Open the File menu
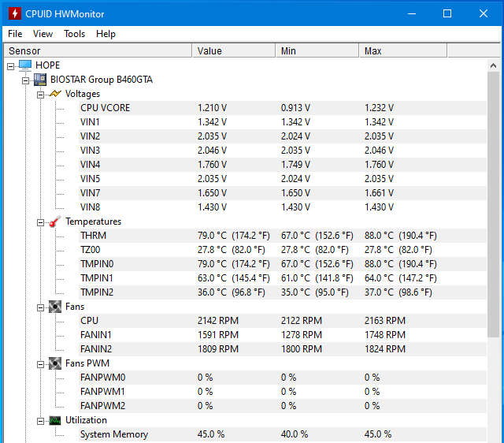 15,34
